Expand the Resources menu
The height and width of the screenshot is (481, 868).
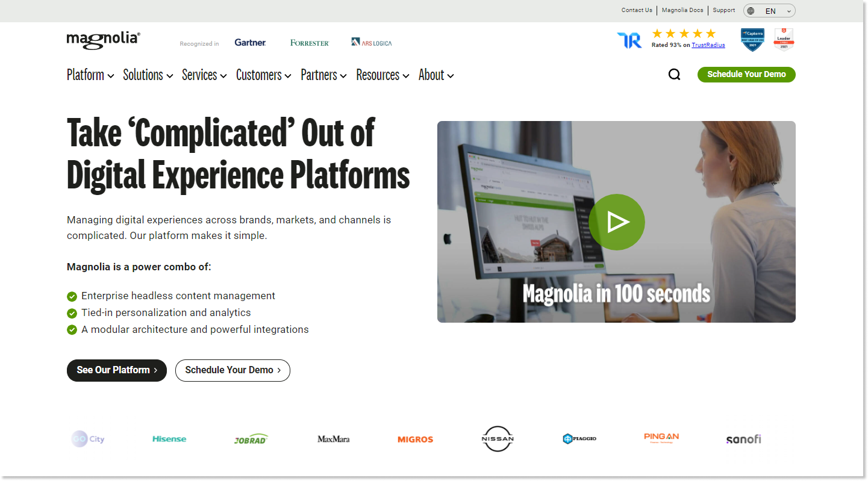382,75
